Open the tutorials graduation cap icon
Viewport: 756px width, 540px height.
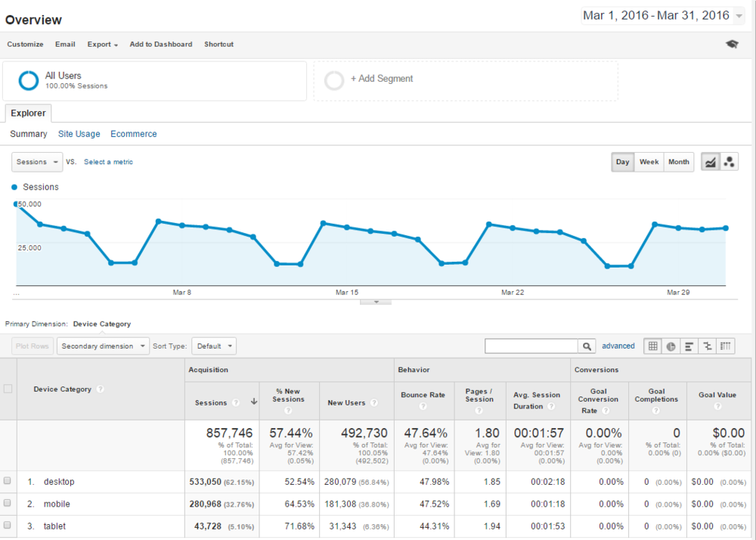(732, 44)
